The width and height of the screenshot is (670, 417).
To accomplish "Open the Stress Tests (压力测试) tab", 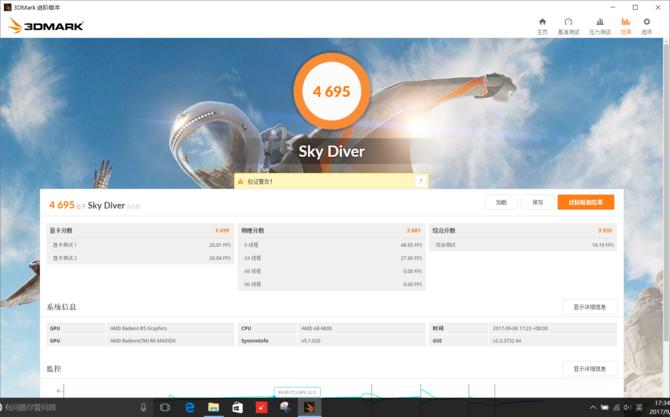I will (600, 26).
